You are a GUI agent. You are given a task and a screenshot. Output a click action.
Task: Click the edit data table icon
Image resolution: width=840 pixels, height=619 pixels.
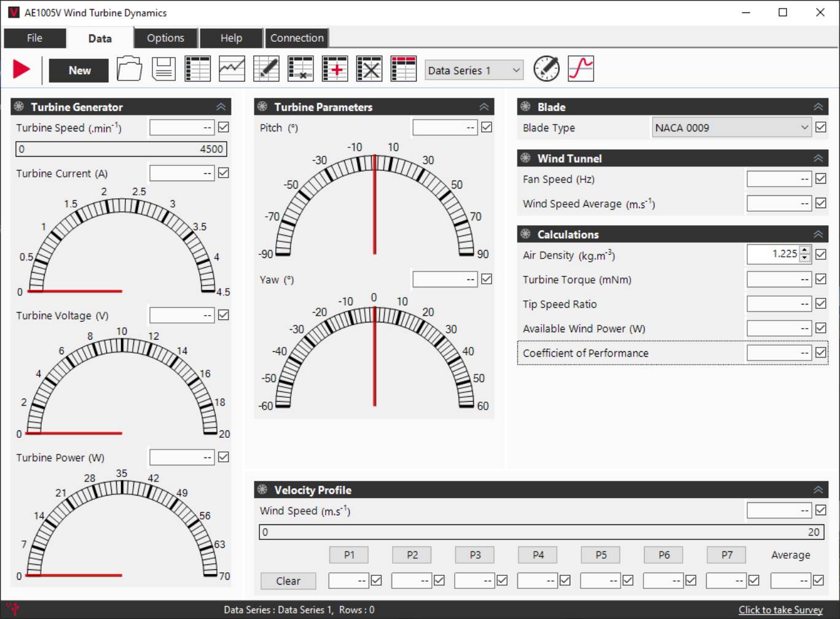pyautogui.click(x=265, y=69)
